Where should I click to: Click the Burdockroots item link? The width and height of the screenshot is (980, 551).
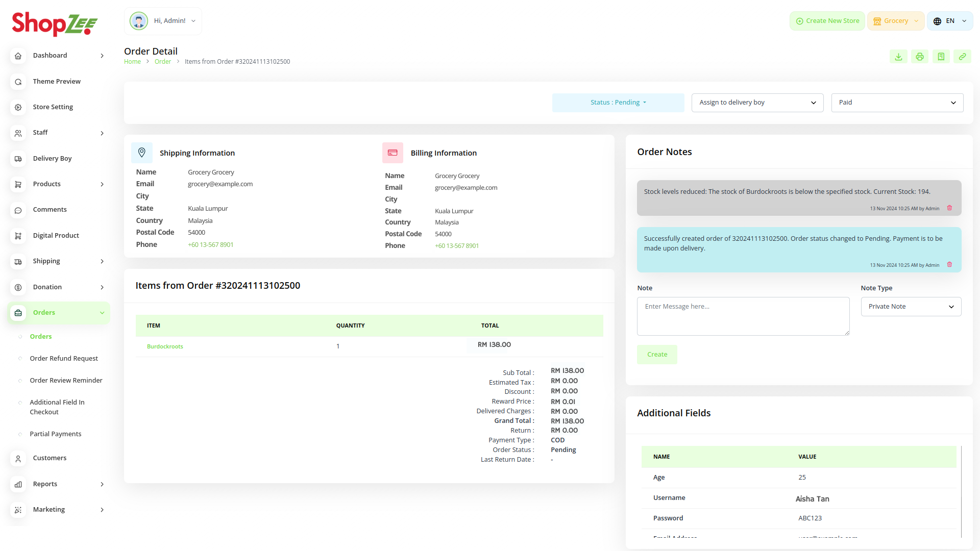(165, 346)
